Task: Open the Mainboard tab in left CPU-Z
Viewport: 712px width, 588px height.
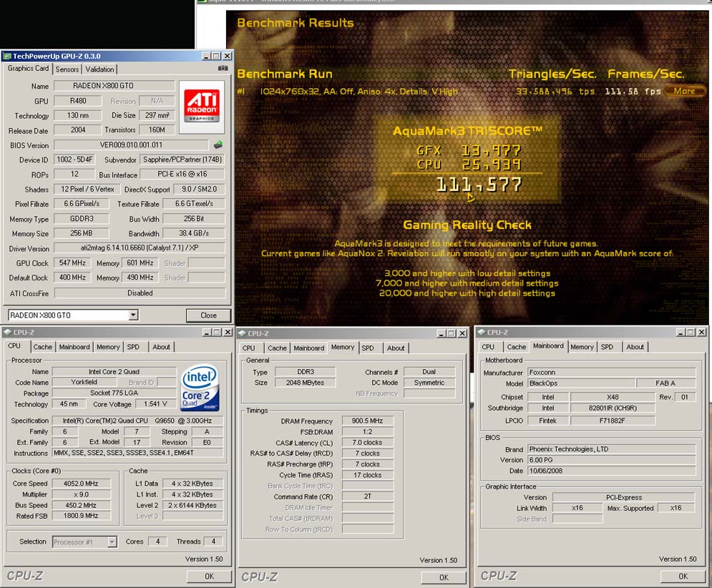Action: pyautogui.click(x=74, y=347)
